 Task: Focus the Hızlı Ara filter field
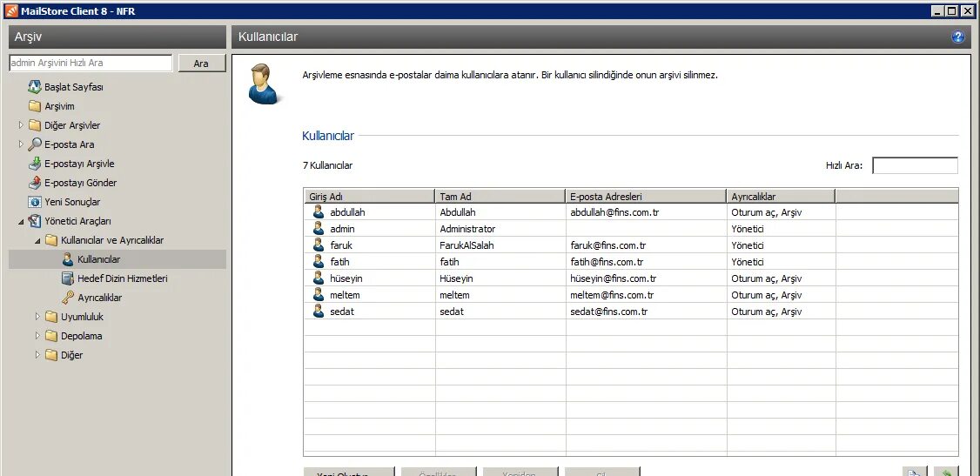point(915,165)
